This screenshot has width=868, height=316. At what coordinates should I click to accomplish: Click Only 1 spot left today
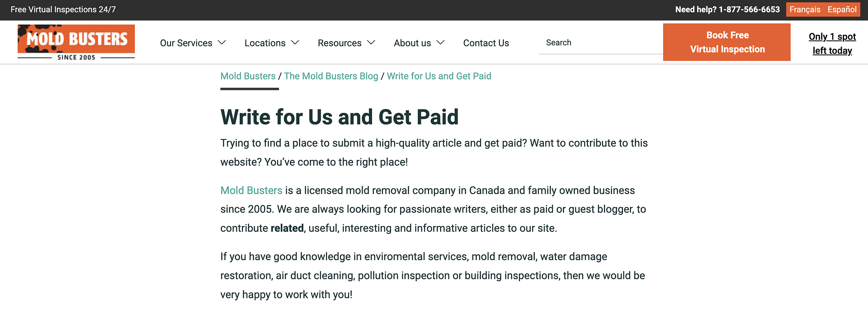(832, 43)
